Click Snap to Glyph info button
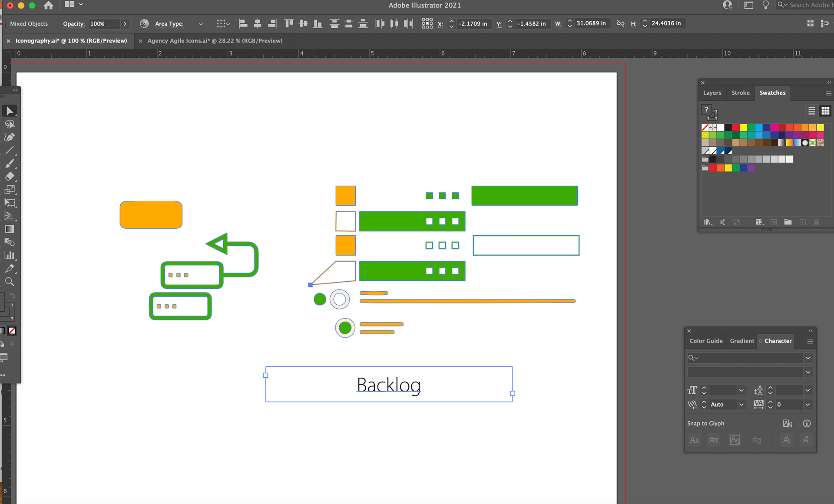834x504 pixels. click(x=807, y=423)
